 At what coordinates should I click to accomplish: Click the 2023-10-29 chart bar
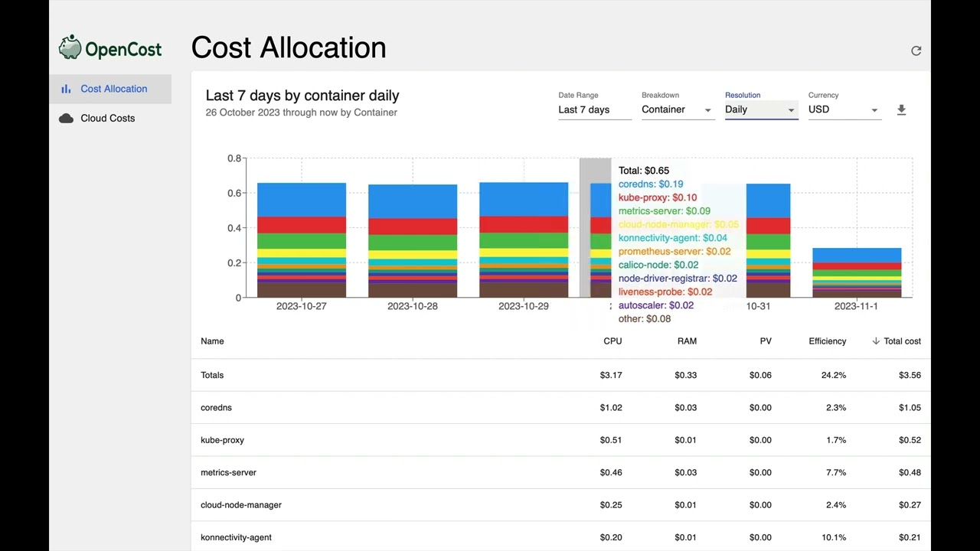(x=524, y=240)
